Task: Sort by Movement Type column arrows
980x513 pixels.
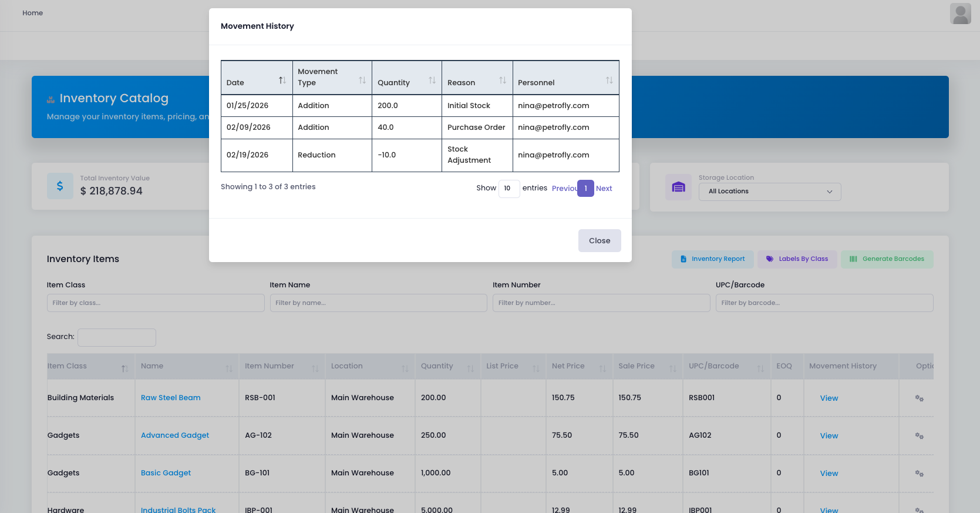Action: [362, 80]
